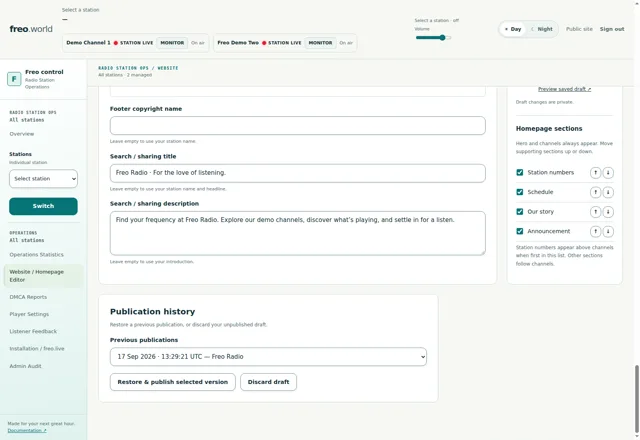Click MONITOR for Demo Channel 1
The width and height of the screenshot is (640, 440).
coord(172,43)
